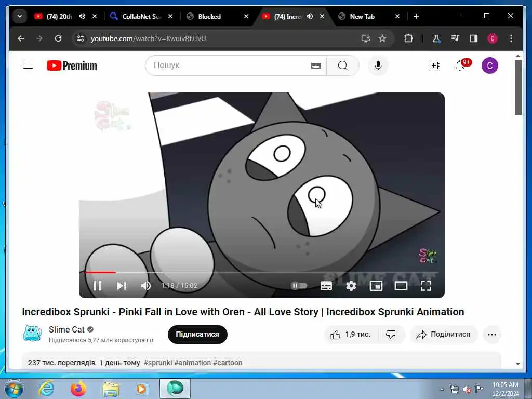532x399 pixels.
Task: Launch Firefox from the taskbar
Action: point(78,389)
